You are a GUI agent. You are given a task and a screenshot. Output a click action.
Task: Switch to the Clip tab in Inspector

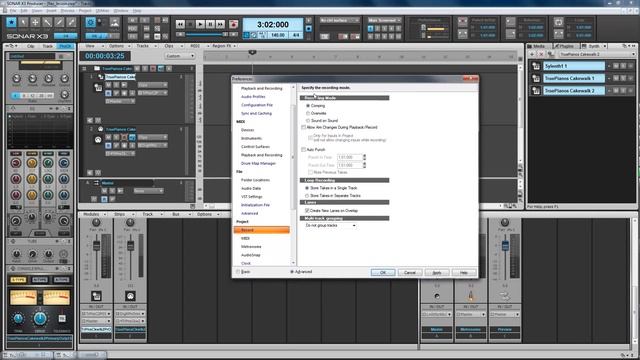(31, 46)
